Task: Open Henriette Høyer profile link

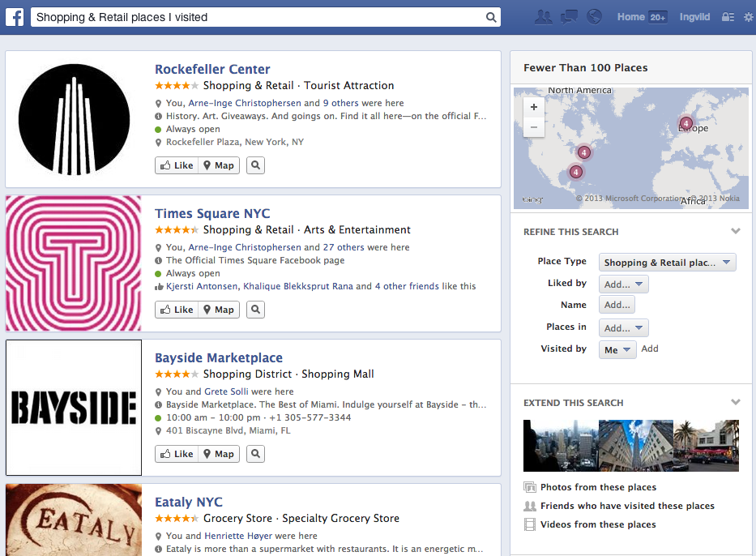Action: click(x=238, y=536)
